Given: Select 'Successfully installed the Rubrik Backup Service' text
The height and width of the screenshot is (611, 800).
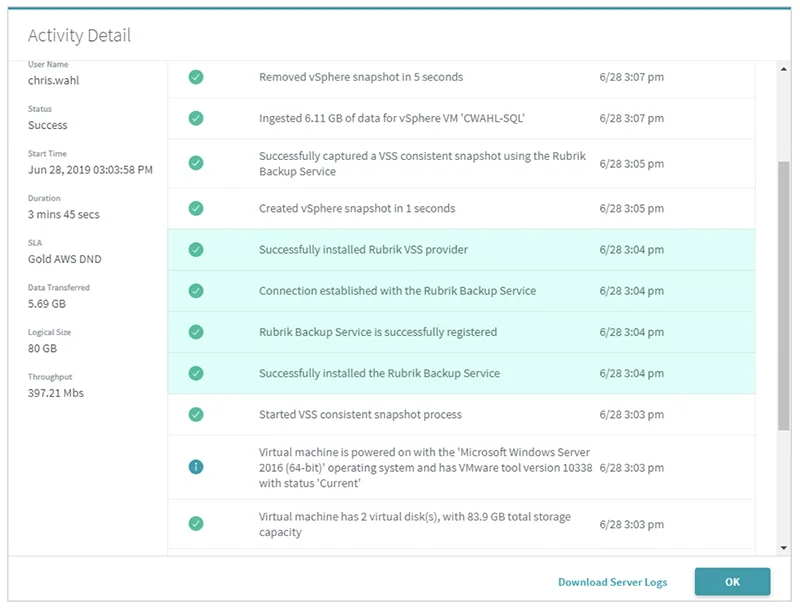Looking at the screenshot, I should [379, 373].
